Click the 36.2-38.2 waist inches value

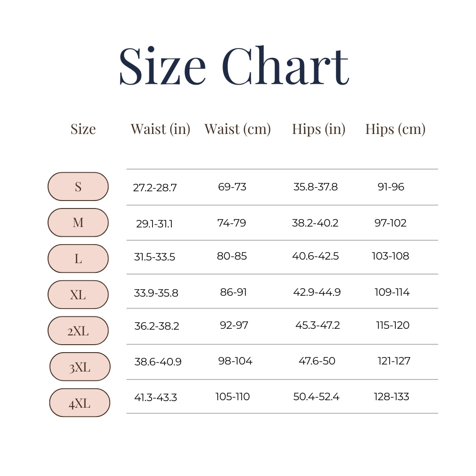tap(157, 326)
